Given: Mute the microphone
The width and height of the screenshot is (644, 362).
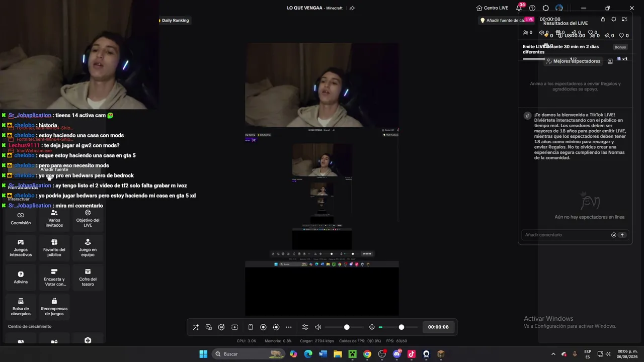Looking at the screenshot, I should click(x=372, y=327).
